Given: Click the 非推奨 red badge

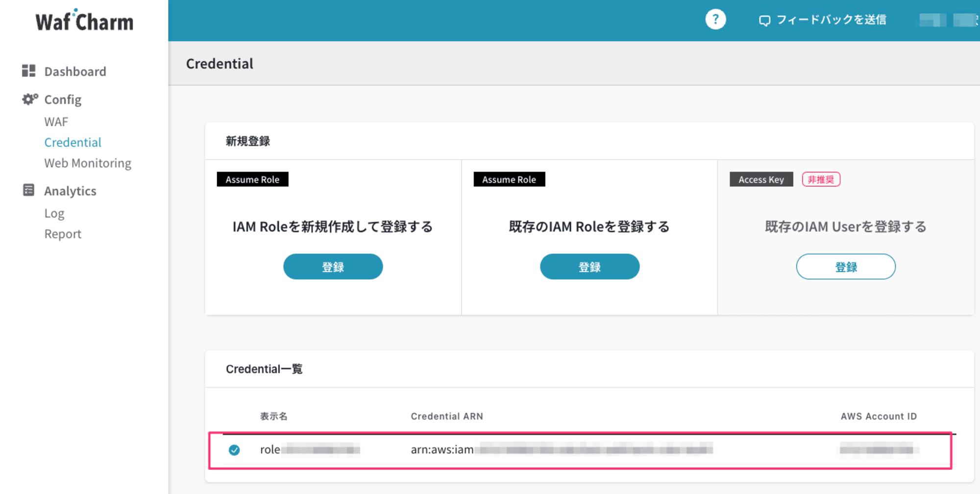Looking at the screenshot, I should pos(821,179).
